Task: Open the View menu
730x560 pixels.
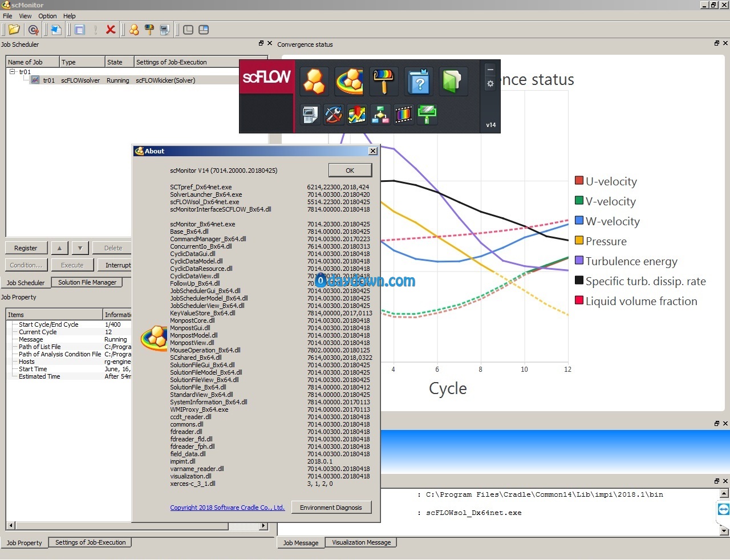Action: pyautogui.click(x=25, y=16)
